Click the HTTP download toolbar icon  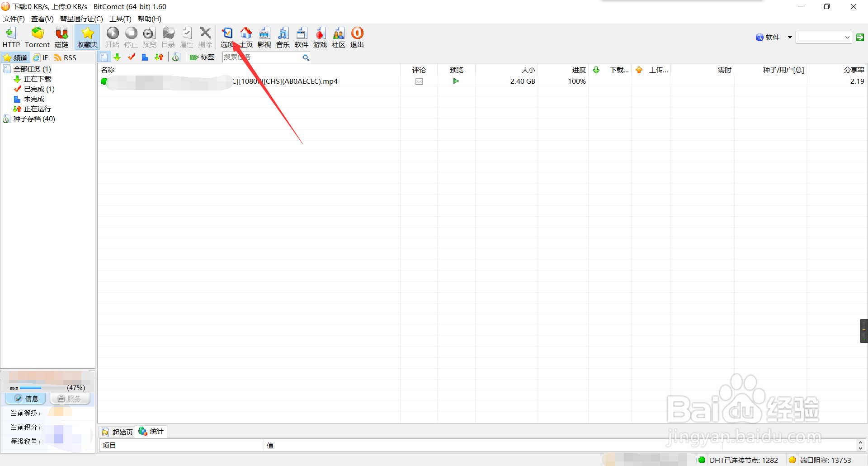11,37
